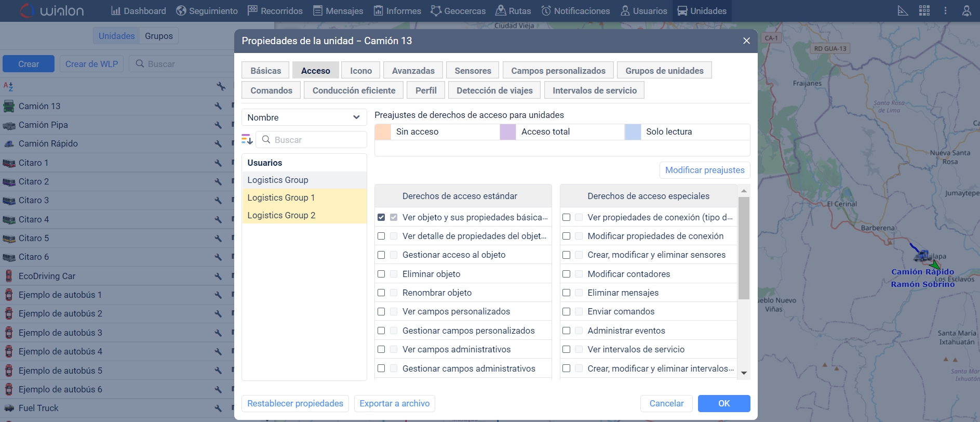Check the 'Enviar comandos' access right

click(x=566, y=312)
